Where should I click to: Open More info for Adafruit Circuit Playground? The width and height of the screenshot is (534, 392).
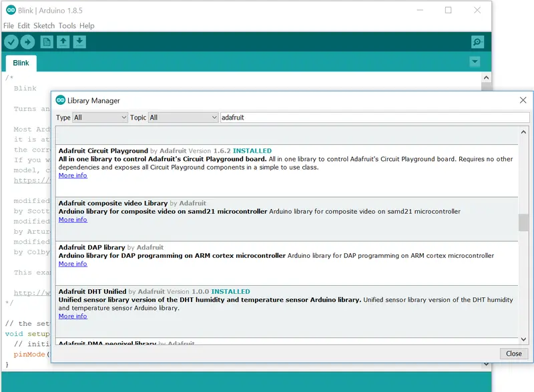point(73,176)
